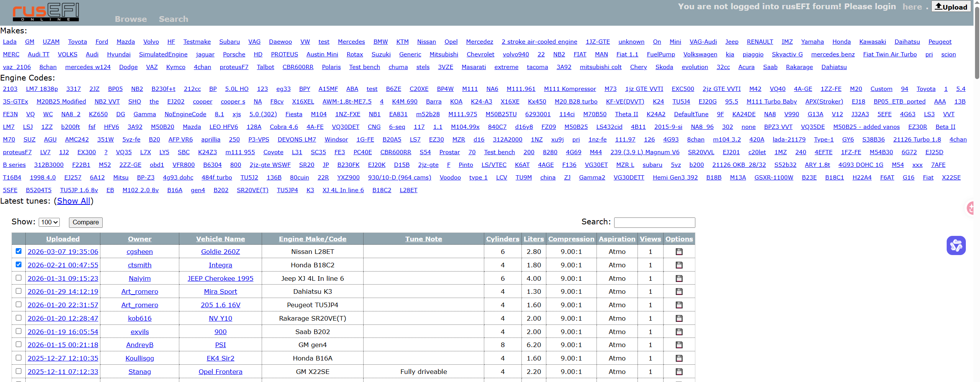Sort by the Aspiration column header
Viewport: 980px width, 382px height.
click(617, 239)
